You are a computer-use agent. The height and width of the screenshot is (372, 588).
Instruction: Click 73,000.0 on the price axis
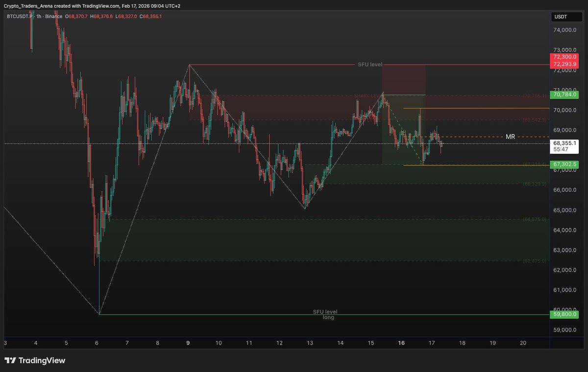point(564,50)
